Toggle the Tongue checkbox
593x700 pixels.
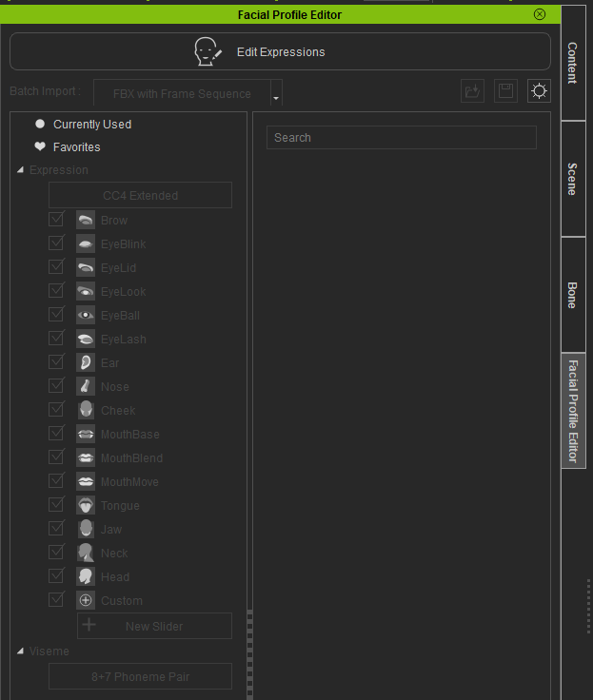click(56, 504)
